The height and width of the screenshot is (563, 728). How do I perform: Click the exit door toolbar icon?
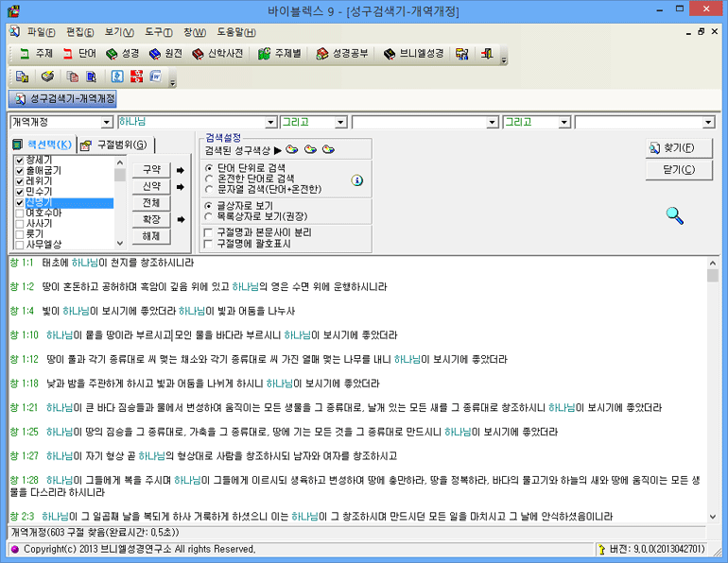[x=487, y=54]
